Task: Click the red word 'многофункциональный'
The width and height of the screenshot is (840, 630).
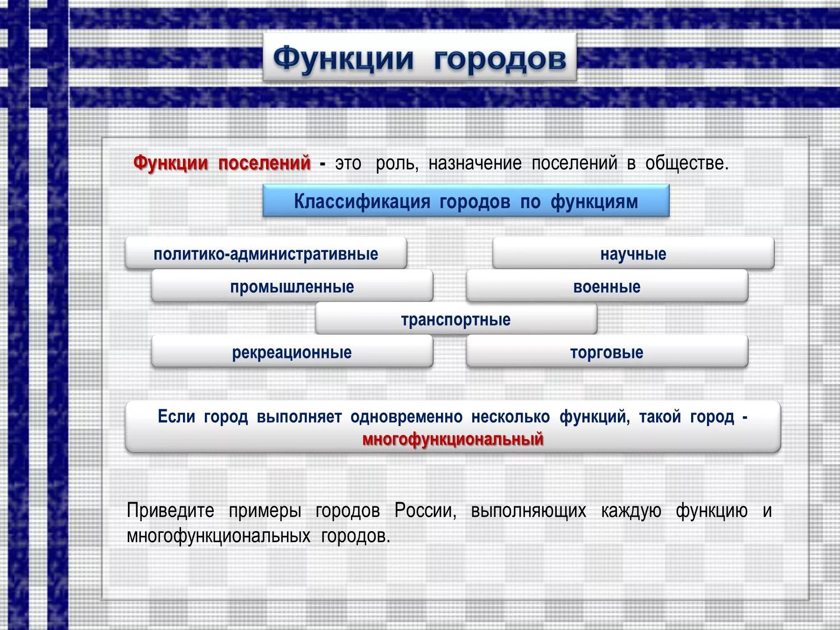Action: pyautogui.click(x=453, y=439)
